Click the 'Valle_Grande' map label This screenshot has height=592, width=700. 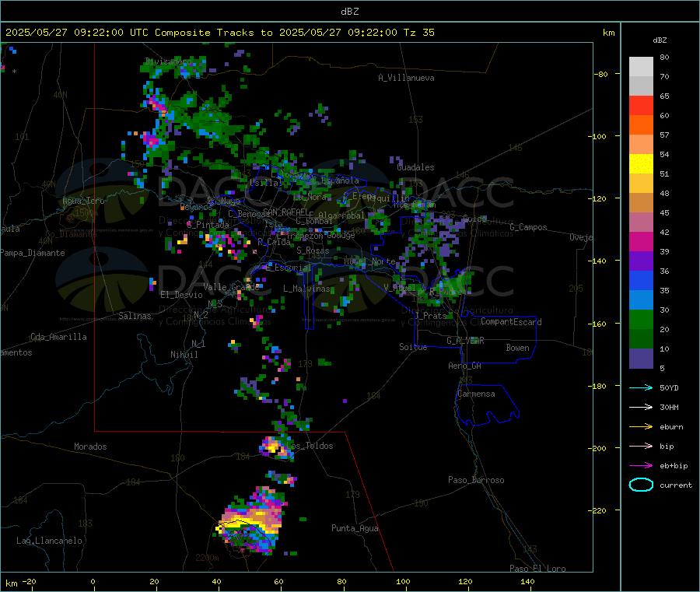(x=231, y=287)
